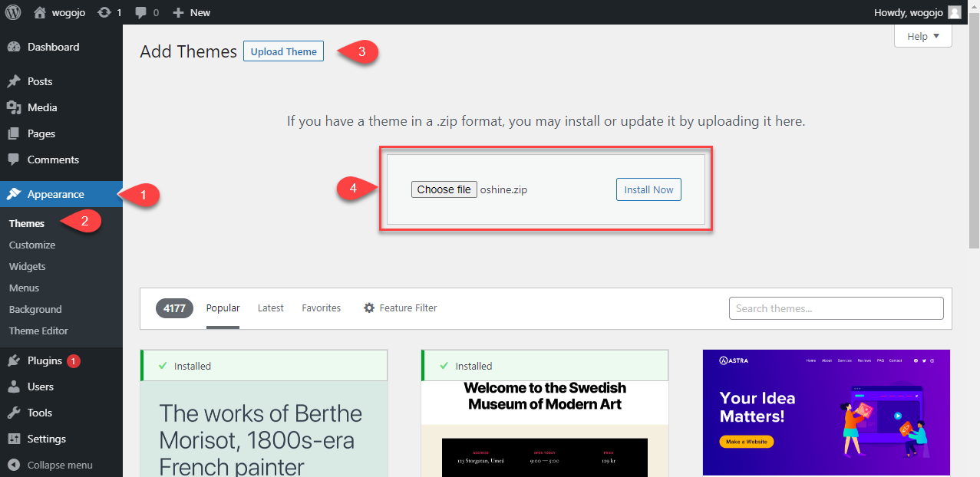
Task: Click the Upload Theme button
Action: pos(283,51)
